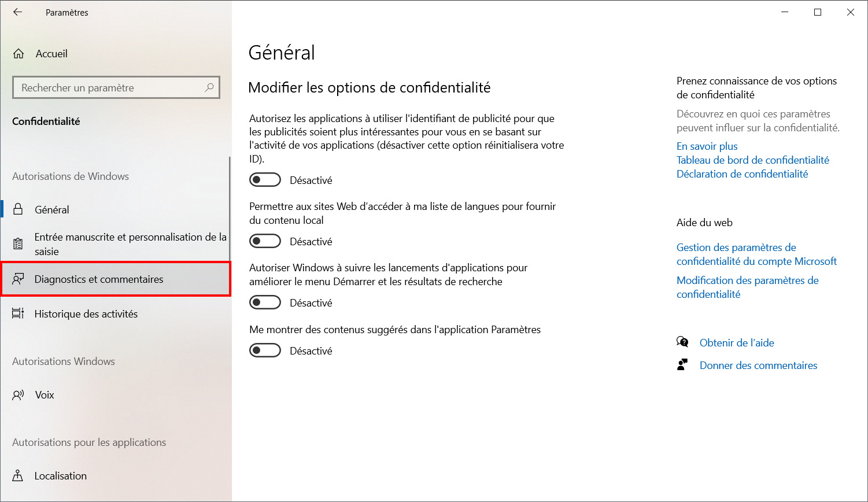Select the Général lock icon
The height and width of the screenshot is (502, 868).
tap(19, 209)
